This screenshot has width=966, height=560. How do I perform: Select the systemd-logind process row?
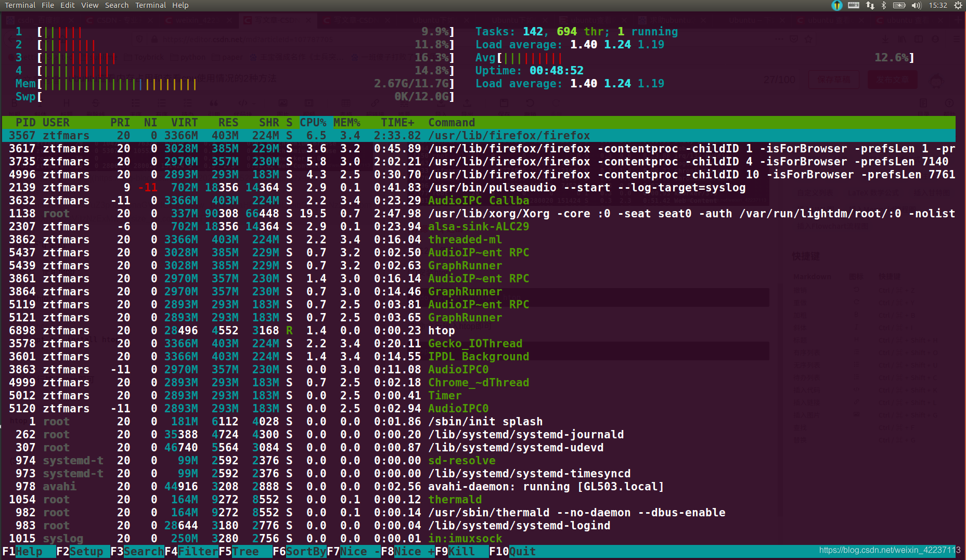(x=479, y=526)
